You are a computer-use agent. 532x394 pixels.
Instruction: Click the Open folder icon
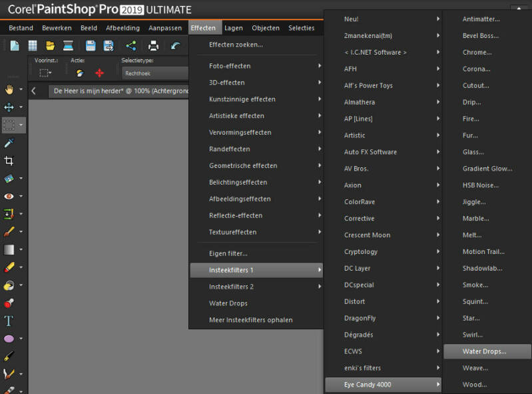point(50,45)
